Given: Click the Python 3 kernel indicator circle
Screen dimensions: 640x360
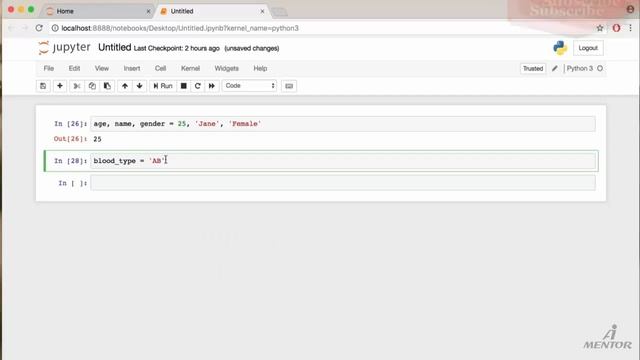Looking at the screenshot, I should pyautogui.click(x=600, y=69).
